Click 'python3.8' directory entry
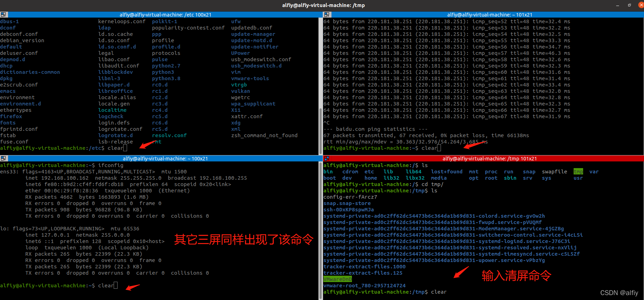Image resolution: width=644 pixels, height=300 pixels. 166,78
